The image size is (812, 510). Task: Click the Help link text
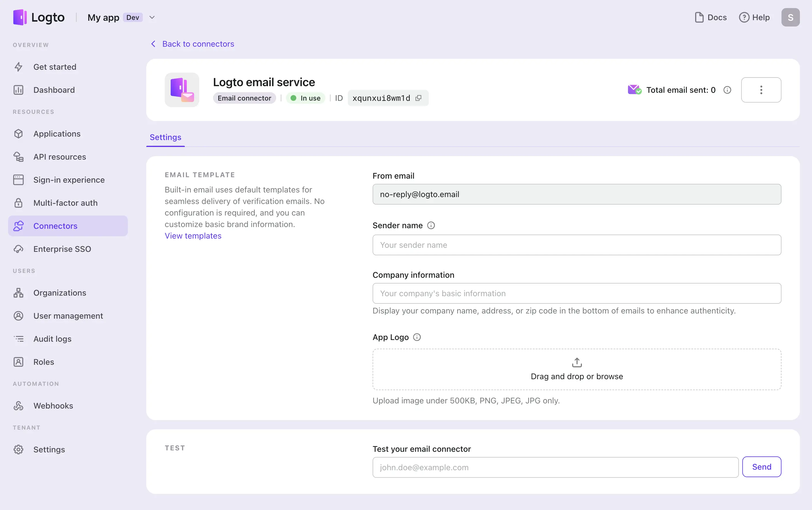(761, 18)
